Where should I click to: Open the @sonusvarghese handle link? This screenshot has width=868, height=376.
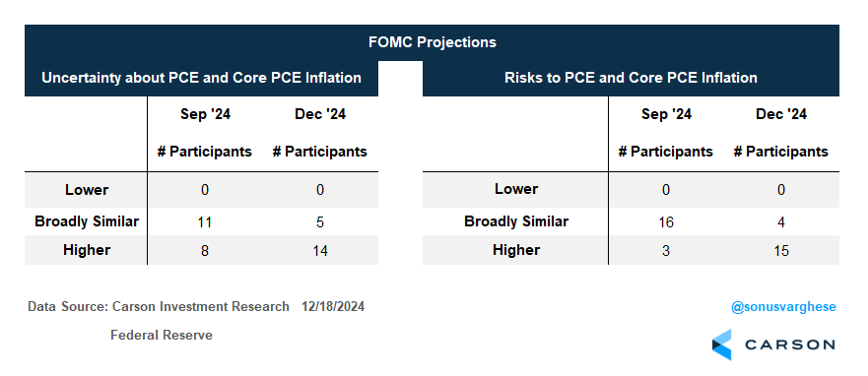784,307
